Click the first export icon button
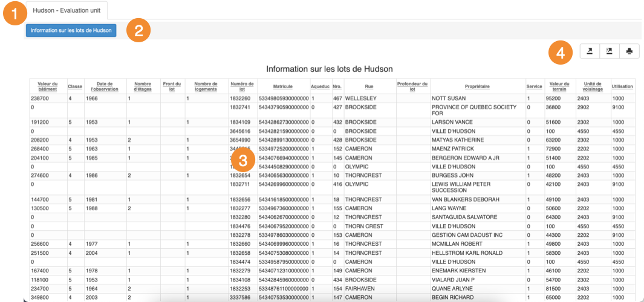 click(590, 51)
